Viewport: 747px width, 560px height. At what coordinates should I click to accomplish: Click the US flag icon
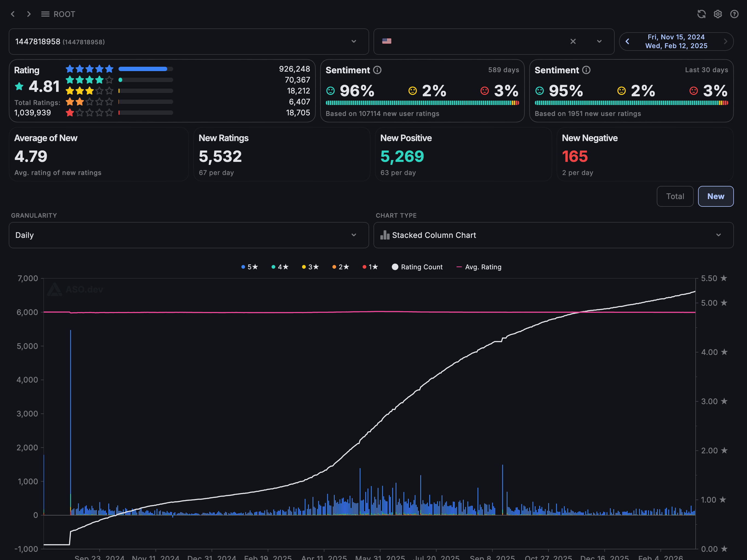pos(387,41)
